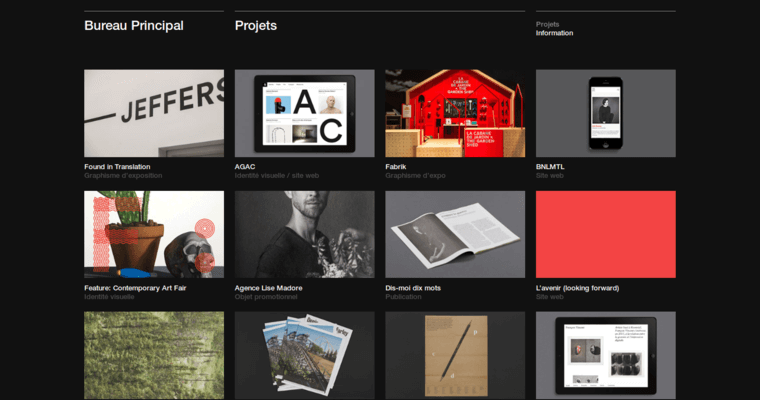This screenshot has width=760, height=400.
Task: Click the black-and-white man portrait thumbnail
Action: pos(304,234)
